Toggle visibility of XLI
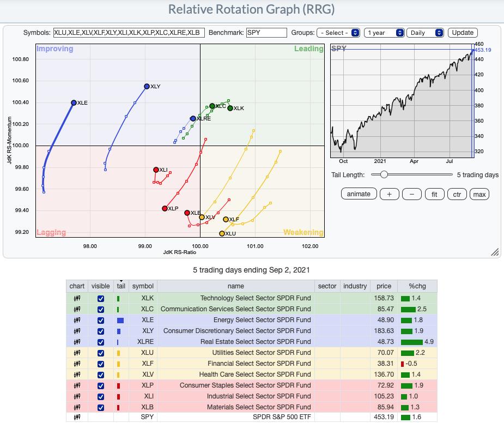 pos(101,397)
